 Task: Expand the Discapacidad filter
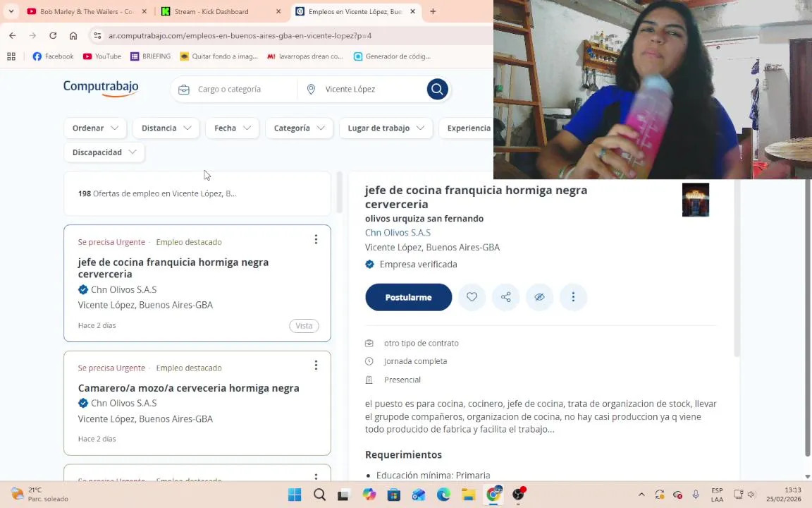pyautogui.click(x=104, y=152)
